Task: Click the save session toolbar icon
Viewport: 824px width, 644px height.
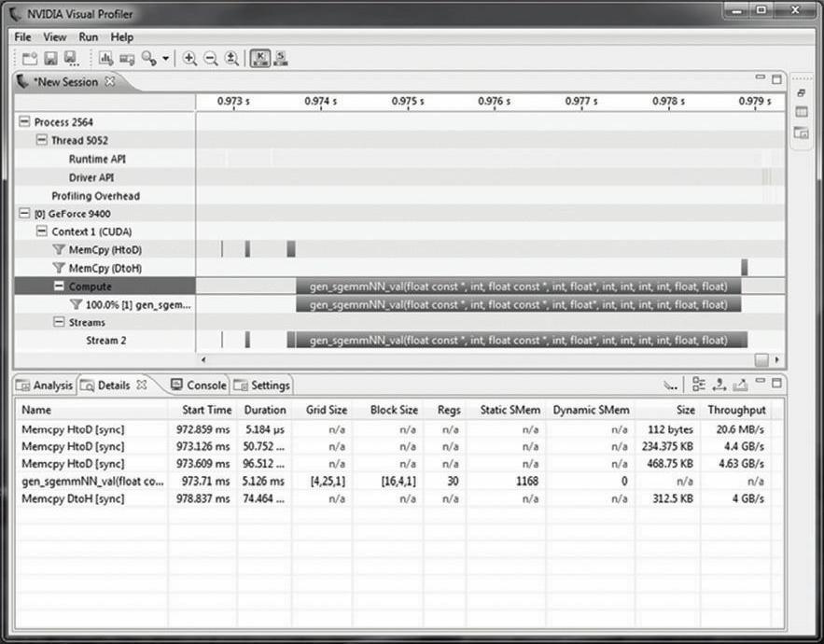Action: click(50, 58)
